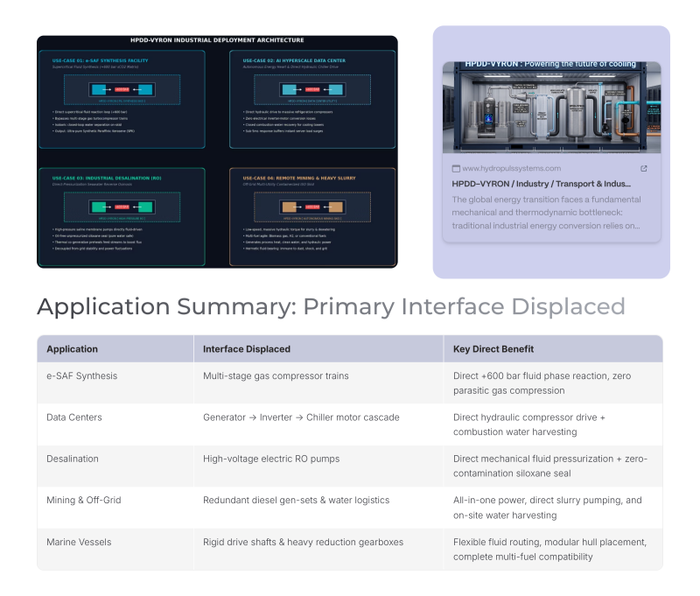Open the Industrial Deployment Architecture diagram image
This screenshot has width=700, height=596.
217,151
